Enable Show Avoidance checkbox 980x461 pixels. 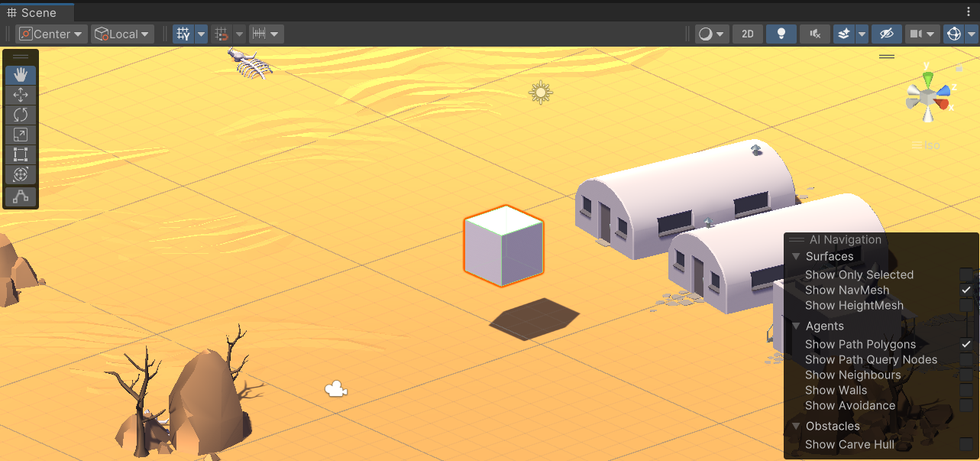coord(967,405)
